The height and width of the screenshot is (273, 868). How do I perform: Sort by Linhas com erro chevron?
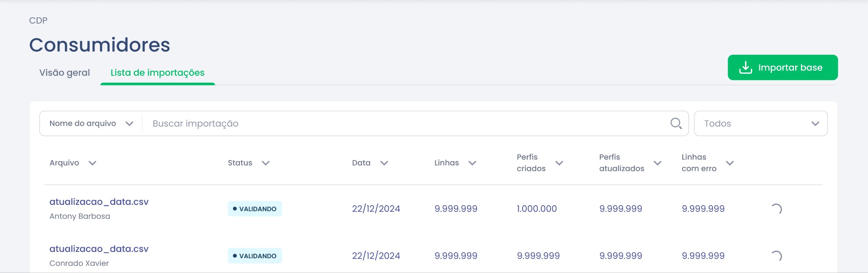pyautogui.click(x=730, y=163)
